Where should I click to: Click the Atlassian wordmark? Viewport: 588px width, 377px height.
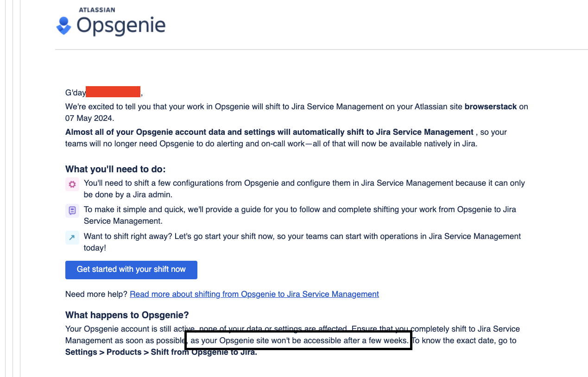(x=97, y=9)
